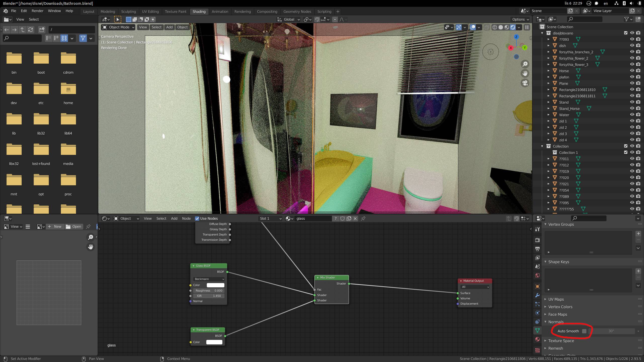Click the New image button
This screenshot has width=644, height=362.
[x=55, y=227]
